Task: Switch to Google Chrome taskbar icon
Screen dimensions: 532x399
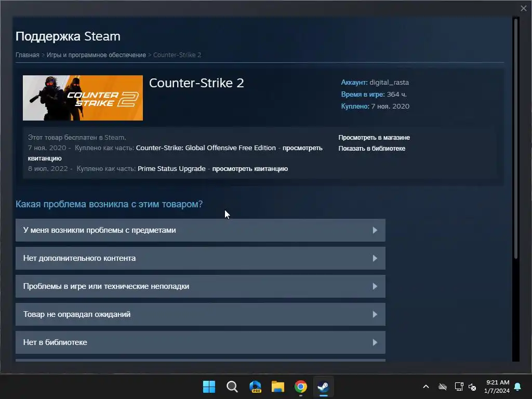Action: point(301,387)
